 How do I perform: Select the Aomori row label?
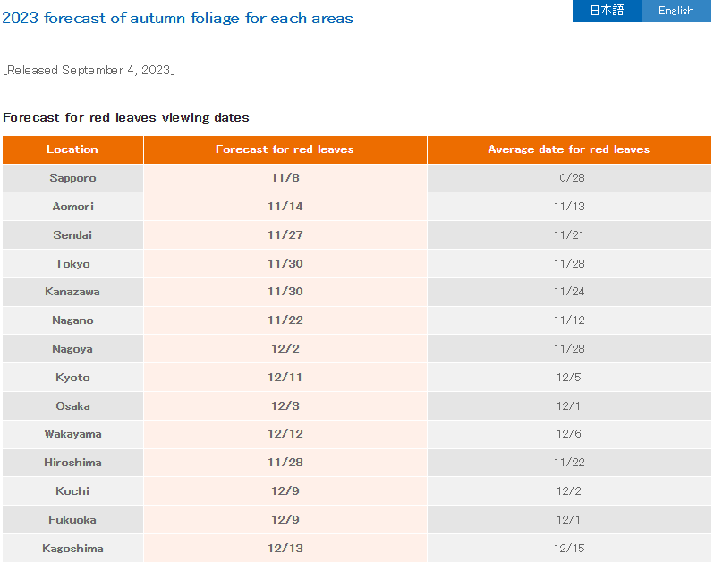click(72, 207)
